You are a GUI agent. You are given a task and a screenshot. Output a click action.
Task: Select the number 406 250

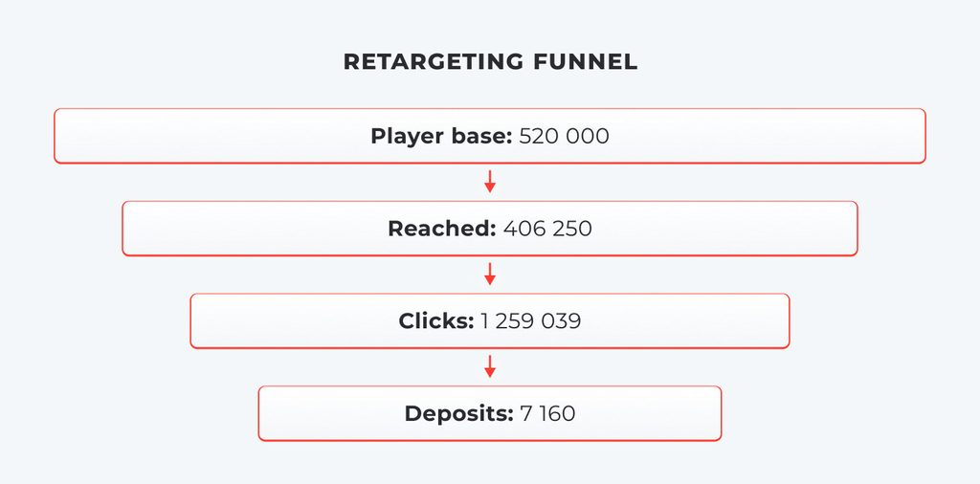click(x=547, y=229)
